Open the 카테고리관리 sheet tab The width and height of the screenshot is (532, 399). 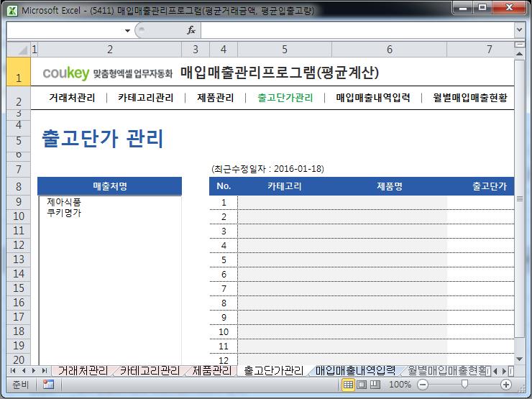point(150,370)
